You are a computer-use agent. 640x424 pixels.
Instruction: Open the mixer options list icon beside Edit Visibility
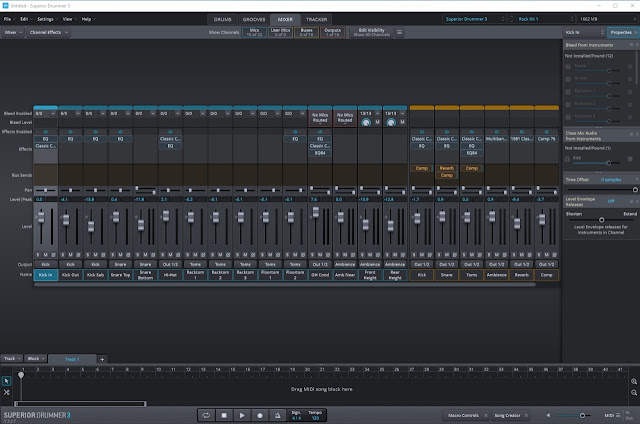click(x=400, y=32)
